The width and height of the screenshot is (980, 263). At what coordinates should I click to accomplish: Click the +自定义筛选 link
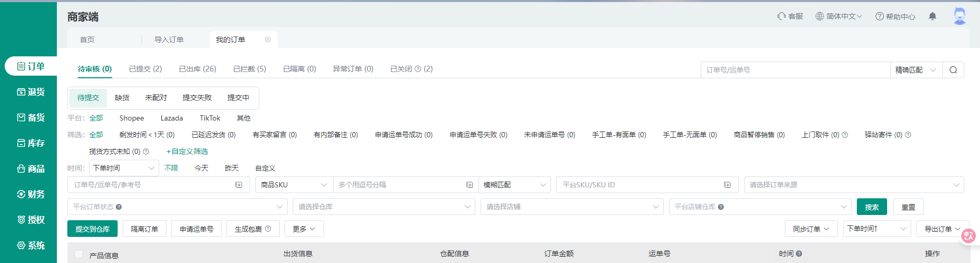(187, 151)
